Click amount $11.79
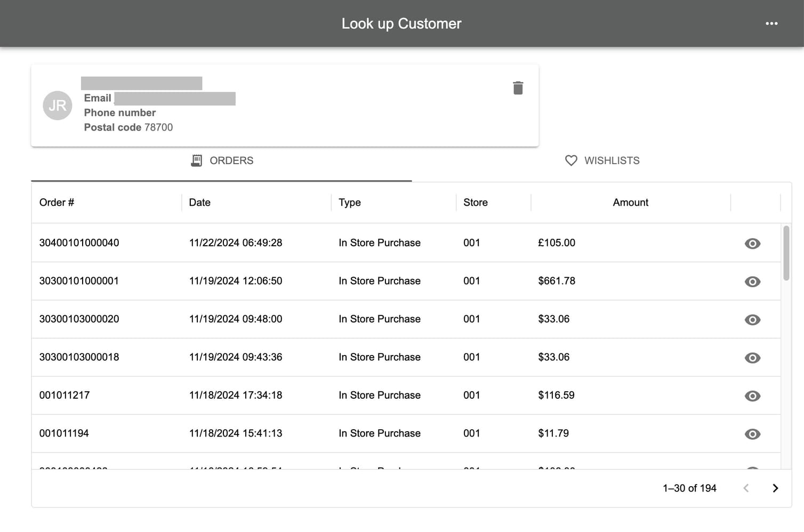The width and height of the screenshot is (804, 532). 553,433
